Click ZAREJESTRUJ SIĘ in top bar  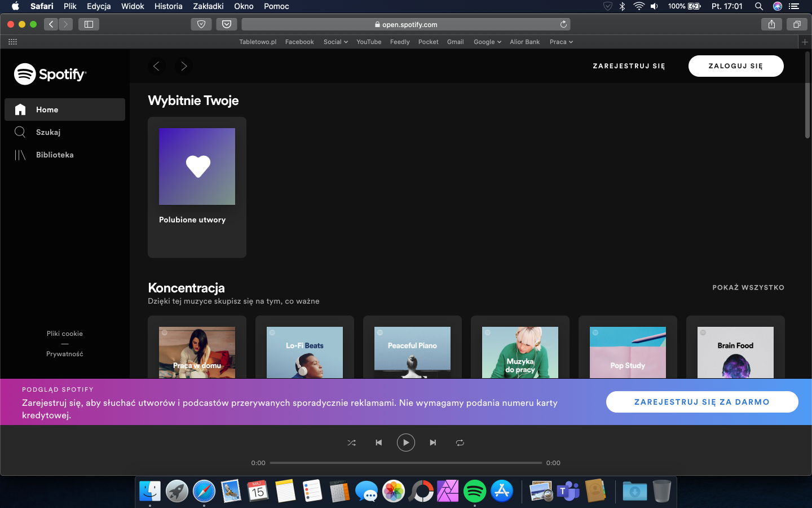(629, 66)
